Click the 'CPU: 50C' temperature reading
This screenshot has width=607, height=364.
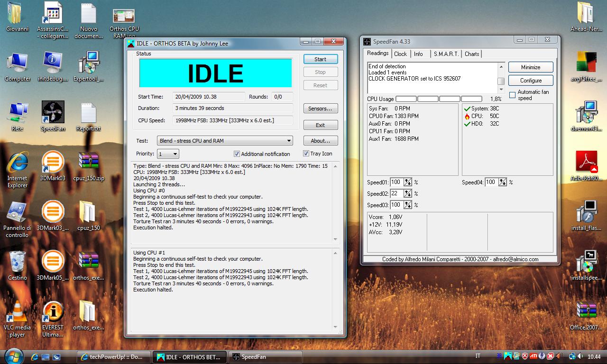pos(481,116)
